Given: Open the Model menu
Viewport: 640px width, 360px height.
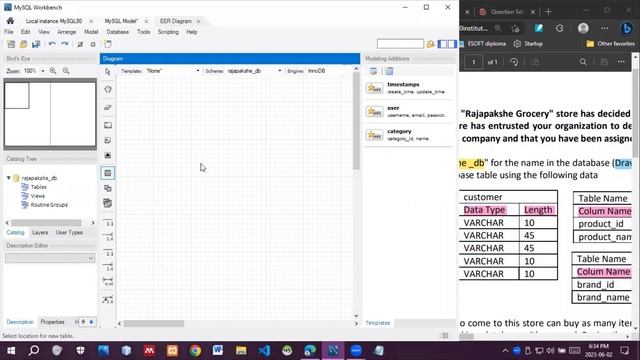Looking at the screenshot, I should [x=91, y=32].
